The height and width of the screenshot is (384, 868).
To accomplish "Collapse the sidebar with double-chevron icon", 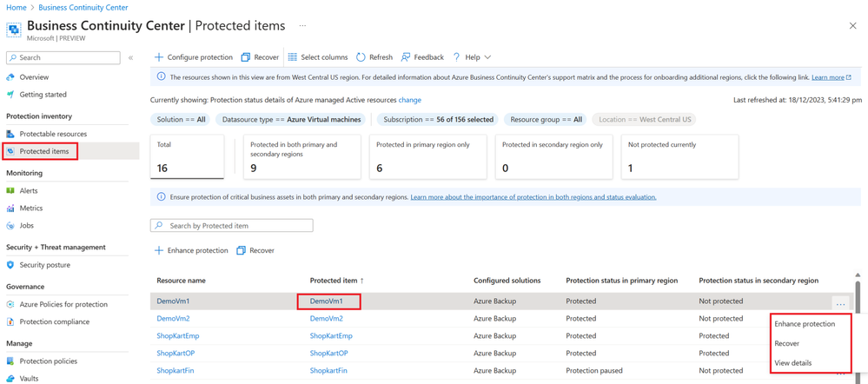I will [x=130, y=57].
